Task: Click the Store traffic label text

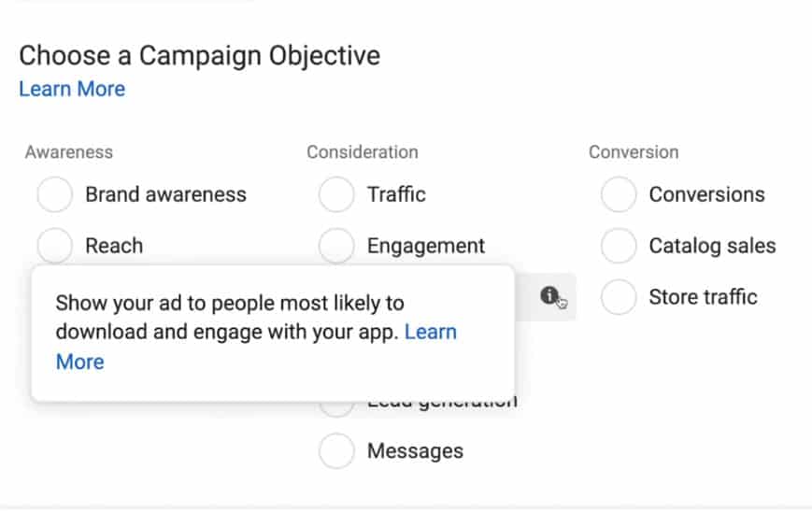Action: [x=703, y=298]
